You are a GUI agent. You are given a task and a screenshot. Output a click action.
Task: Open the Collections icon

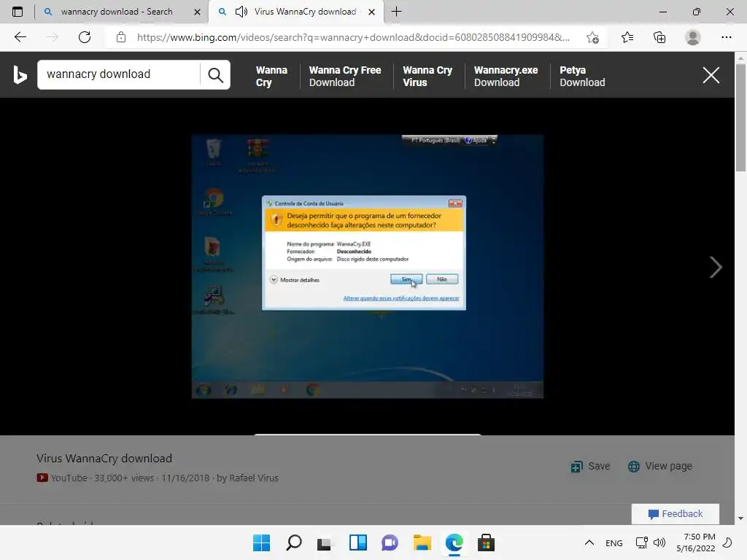pos(659,37)
